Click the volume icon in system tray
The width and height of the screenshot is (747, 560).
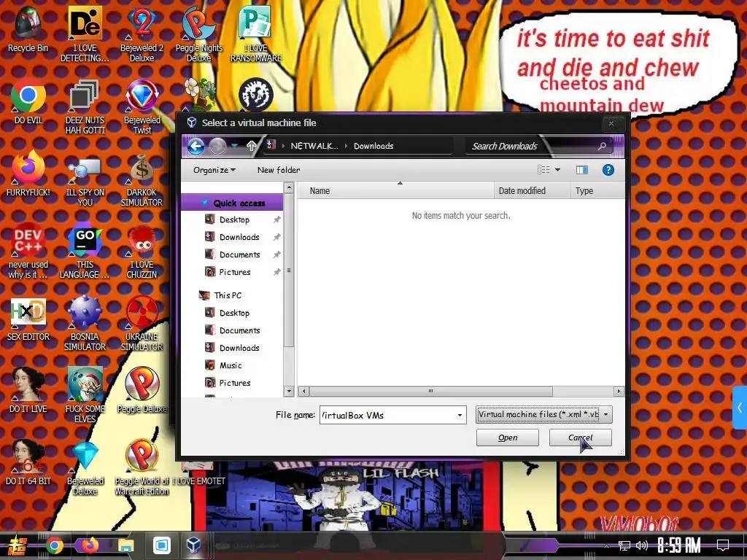coord(642,545)
